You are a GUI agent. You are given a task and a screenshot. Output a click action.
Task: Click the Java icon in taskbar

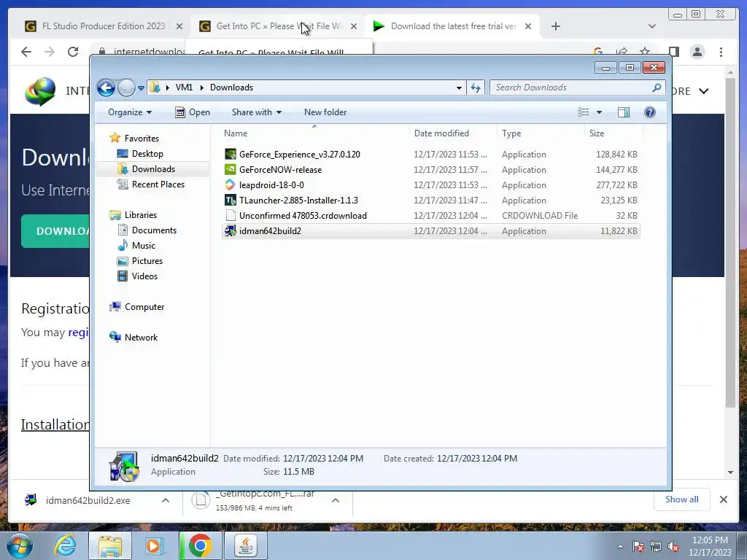tap(246, 545)
